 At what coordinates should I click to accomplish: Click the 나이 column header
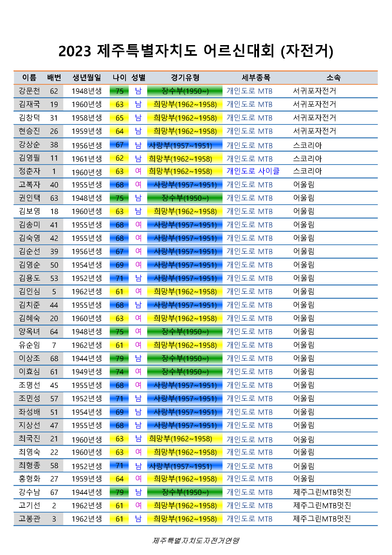coord(119,78)
